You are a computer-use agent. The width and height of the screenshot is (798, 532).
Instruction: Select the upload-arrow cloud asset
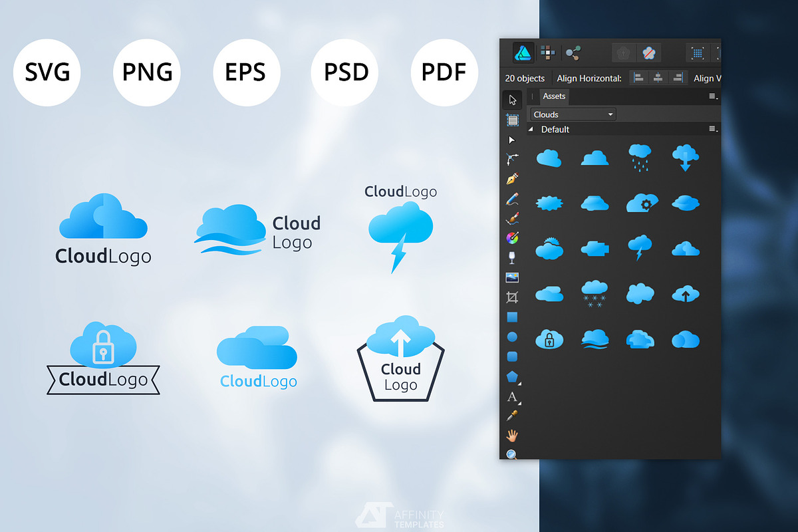[x=686, y=293]
